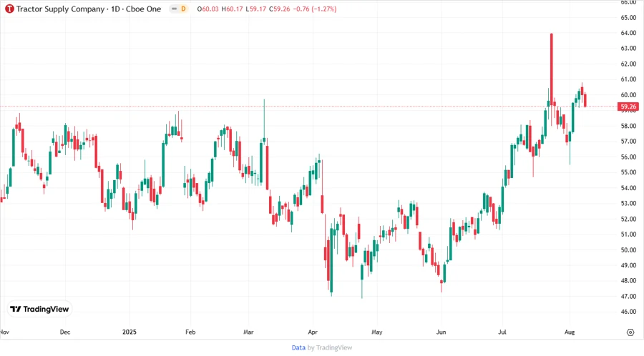This screenshot has height=356, width=644.
Task: Click the Jun label on time axis
Action: (441, 332)
